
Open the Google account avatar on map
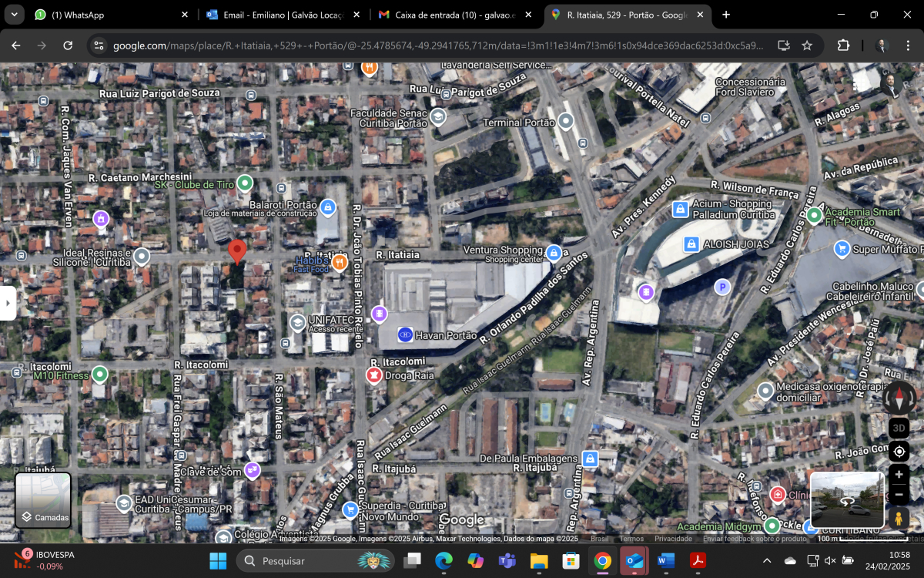tap(891, 84)
